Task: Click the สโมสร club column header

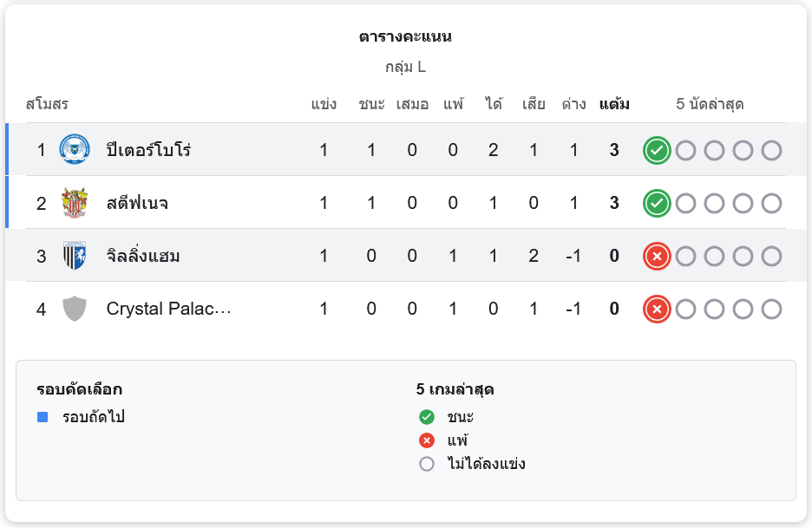Action: click(x=47, y=105)
